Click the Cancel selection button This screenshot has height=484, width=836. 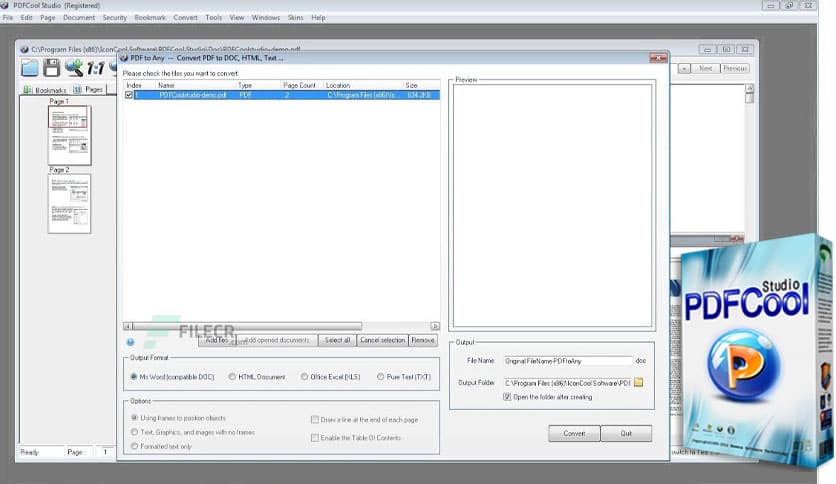coord(382,340)
